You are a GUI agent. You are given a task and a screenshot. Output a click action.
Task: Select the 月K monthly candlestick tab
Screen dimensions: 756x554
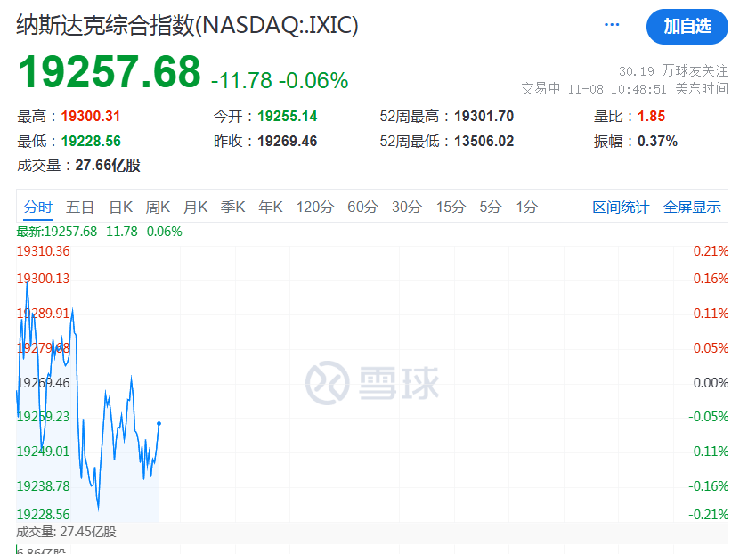tap(195, 206)
